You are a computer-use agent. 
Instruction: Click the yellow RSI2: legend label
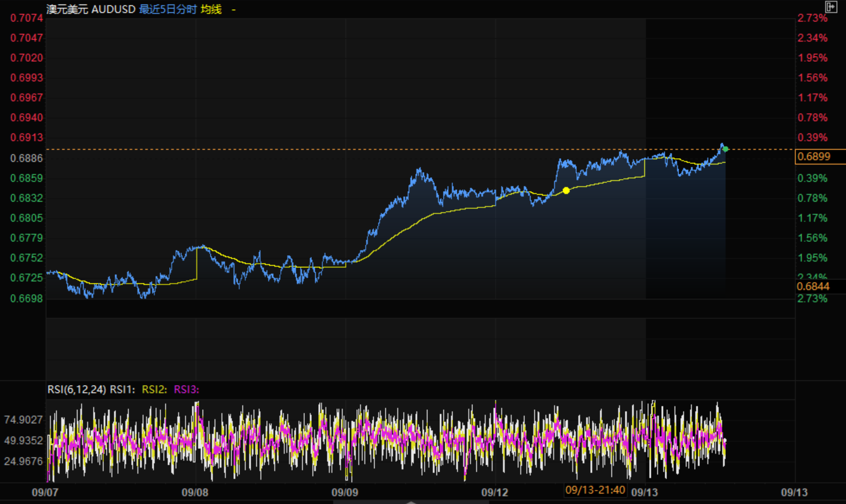click(x=154, y=390)
